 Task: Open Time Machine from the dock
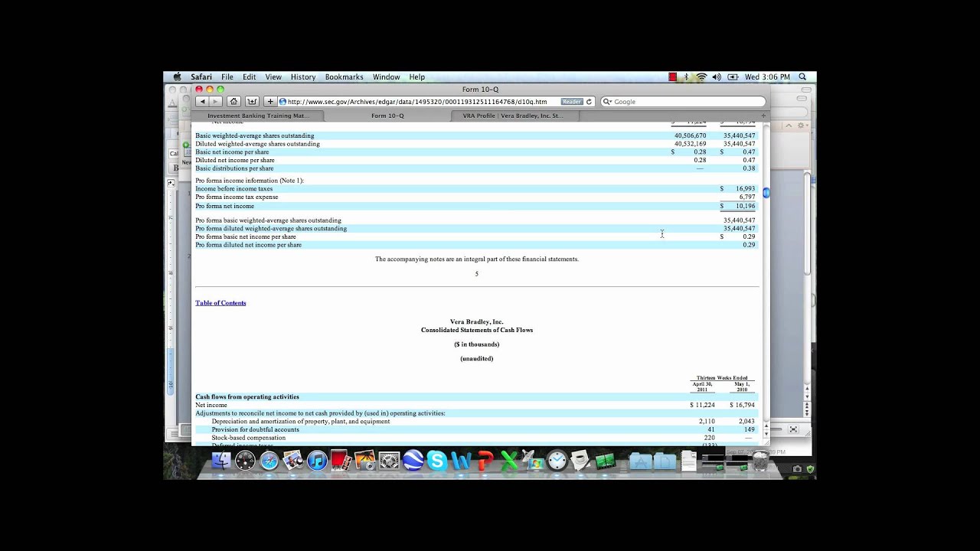click(x=557, y=461)
